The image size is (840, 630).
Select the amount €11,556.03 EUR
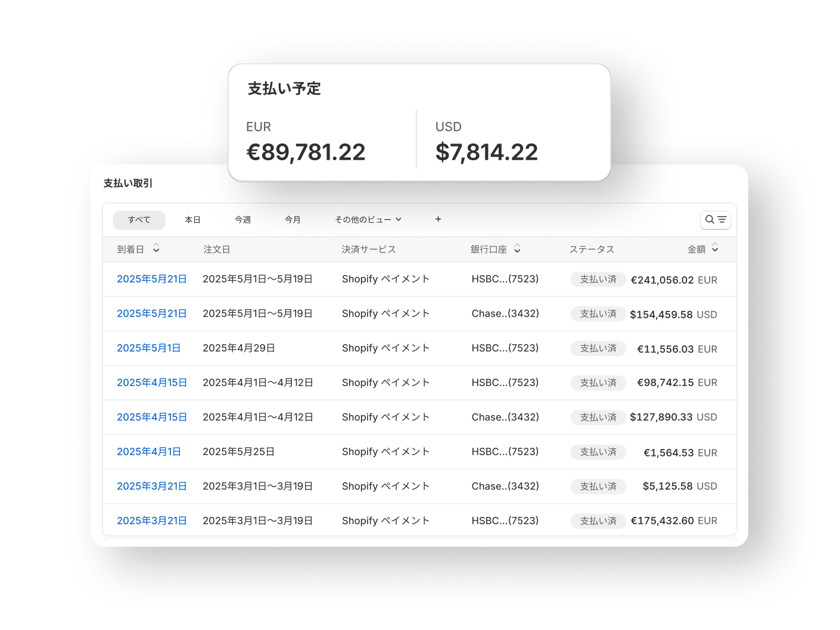click(x=677, y=349)
